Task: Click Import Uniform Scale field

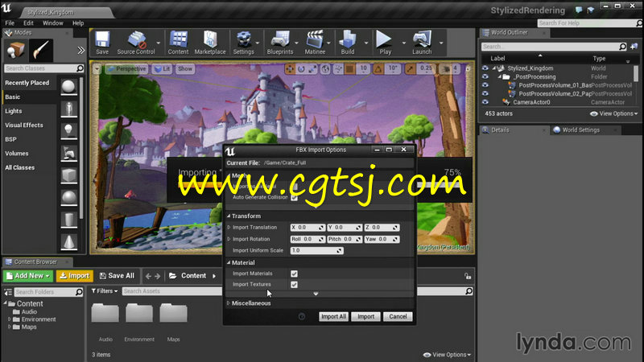Action: [x=316, y=250]
